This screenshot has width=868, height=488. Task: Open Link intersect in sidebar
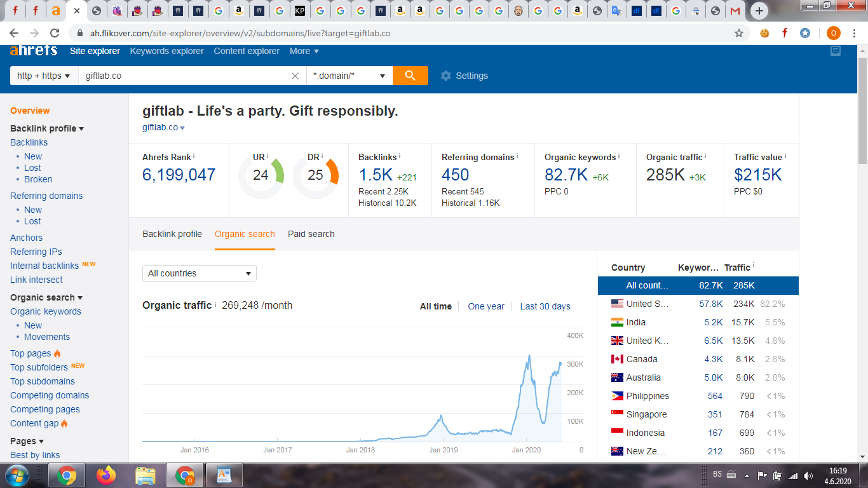pos(36,280)
